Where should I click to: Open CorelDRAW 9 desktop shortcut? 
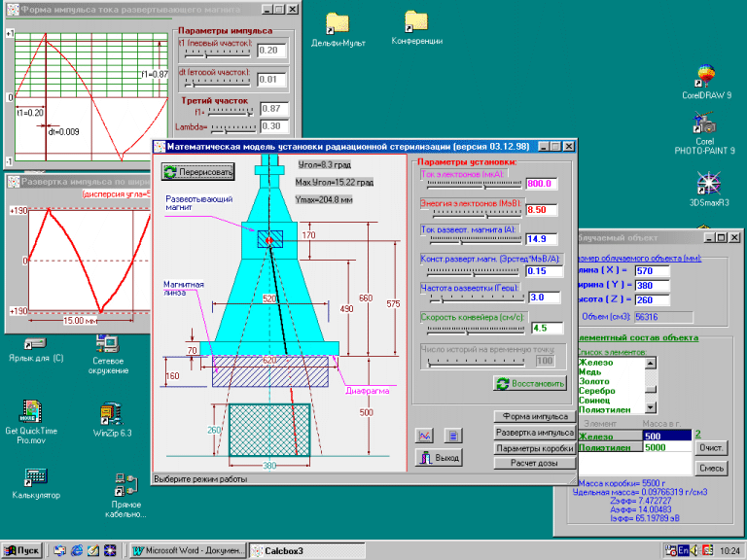pos(706,77)
